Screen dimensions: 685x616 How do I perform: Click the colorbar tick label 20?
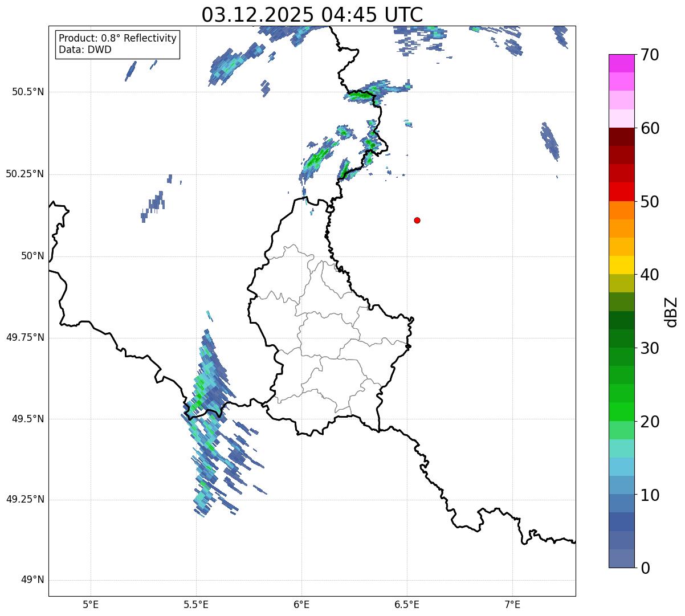650,422
